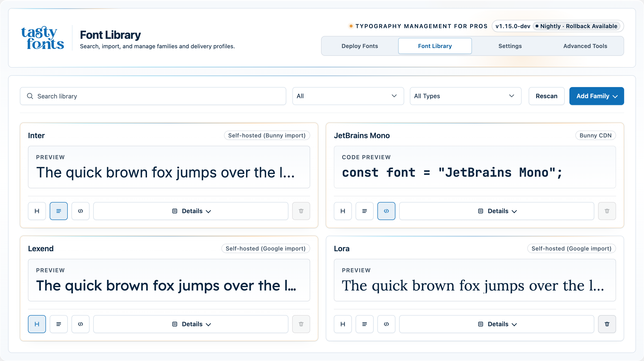Click the Lexend font preview text
This screenshot has width=644, height=361.
pos(166,285)
